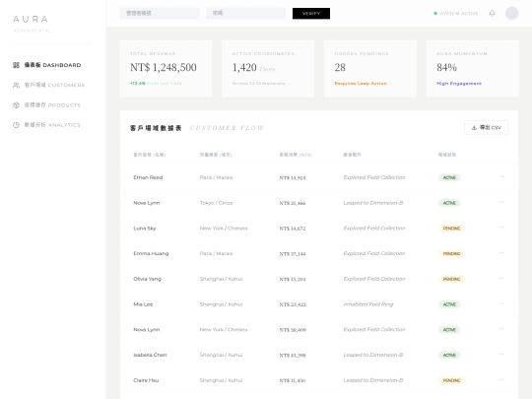Open row menu for Isabella Chen

[501, 355]
